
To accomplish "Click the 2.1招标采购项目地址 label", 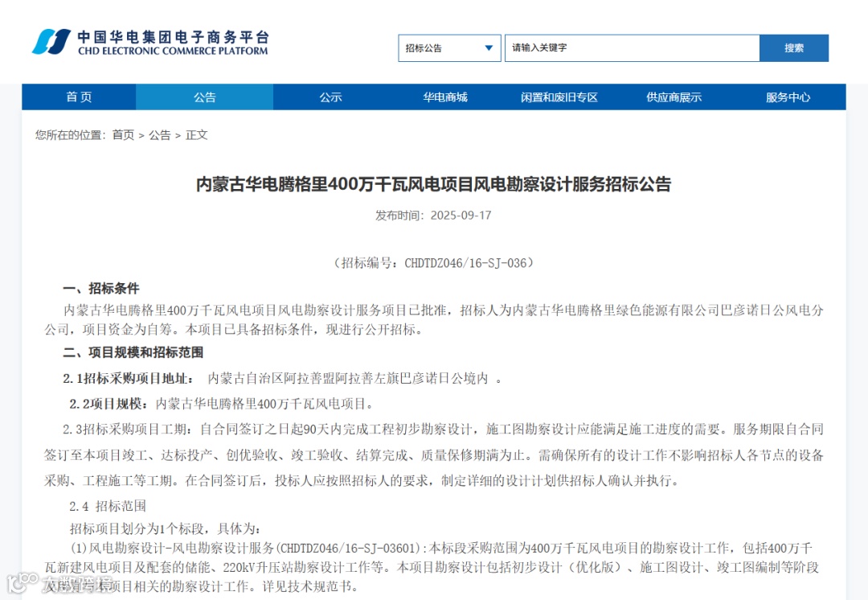I will [128, 378].
